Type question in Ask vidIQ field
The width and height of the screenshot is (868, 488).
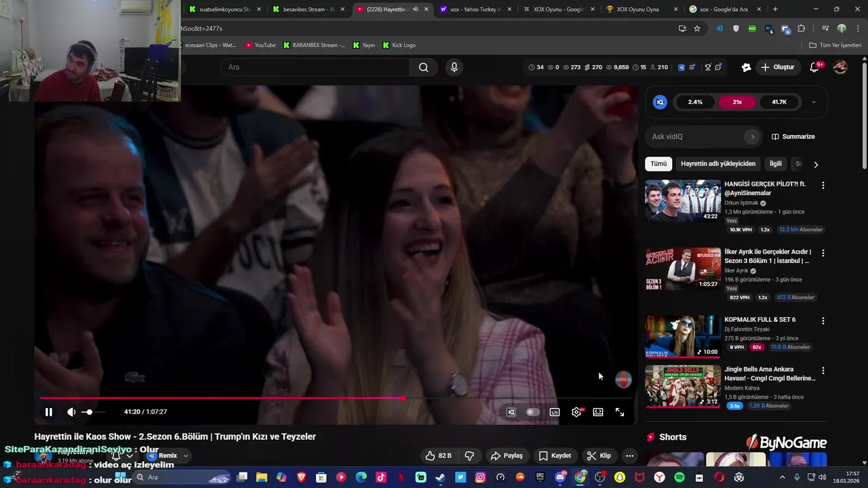pos(695,137)
